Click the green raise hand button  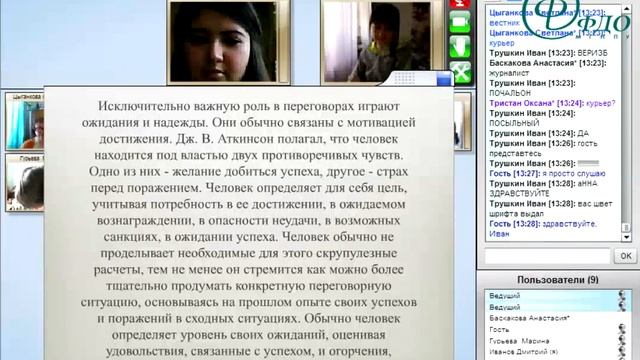(x=460, y=46)
